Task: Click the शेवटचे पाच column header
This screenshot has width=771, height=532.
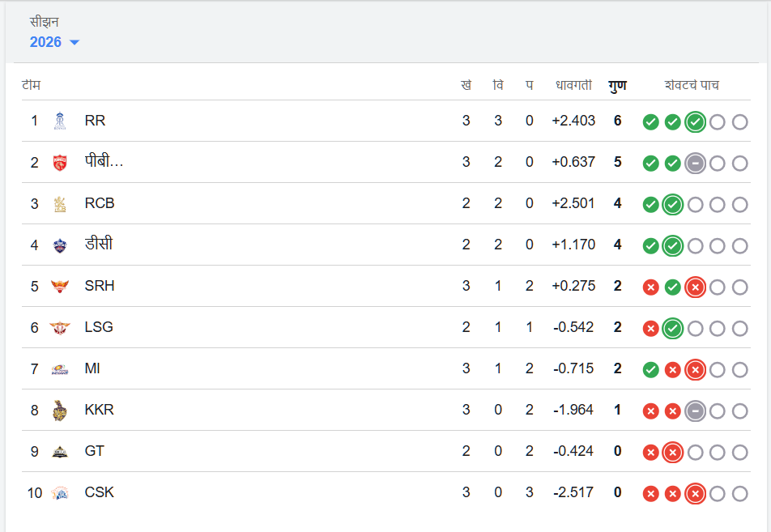Action: pos(692,85)
